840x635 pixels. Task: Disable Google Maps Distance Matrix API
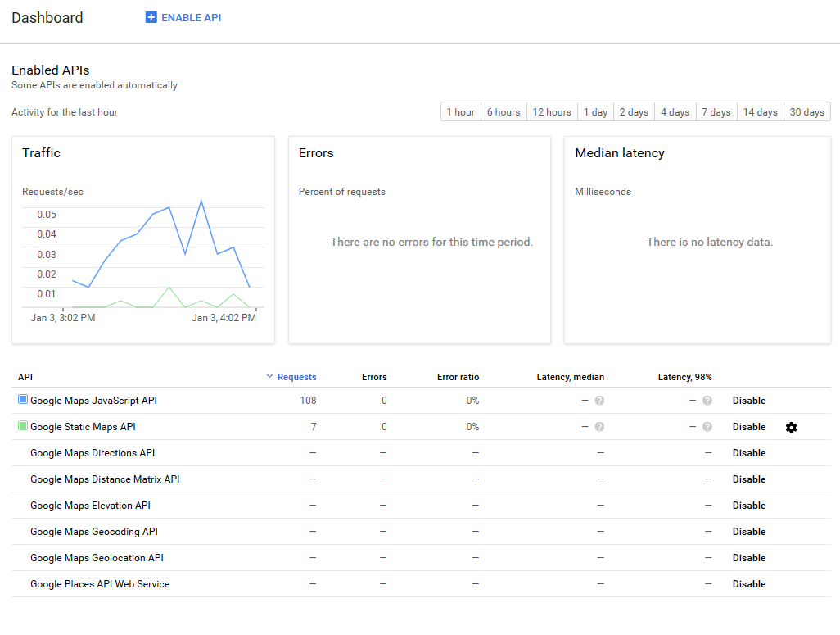click(x=749, y=479)
